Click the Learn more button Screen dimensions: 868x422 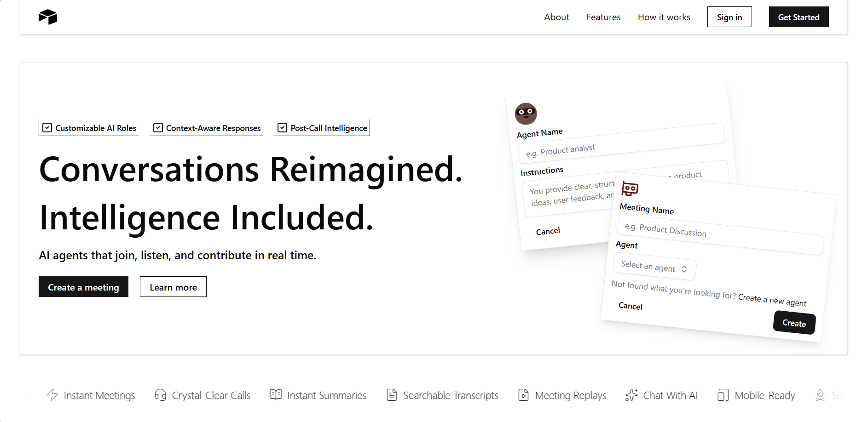click(x=173, y=287)
